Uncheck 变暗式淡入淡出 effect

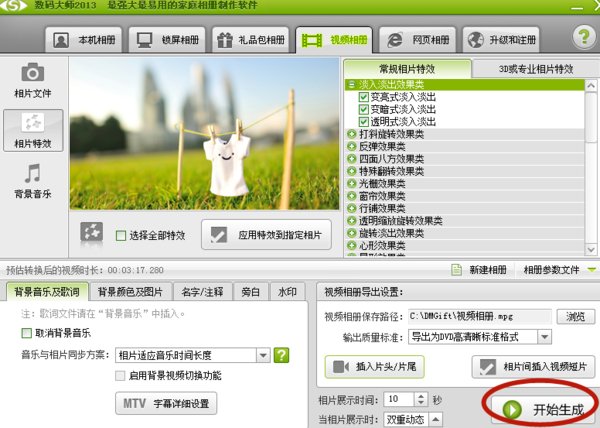[364, 109]
